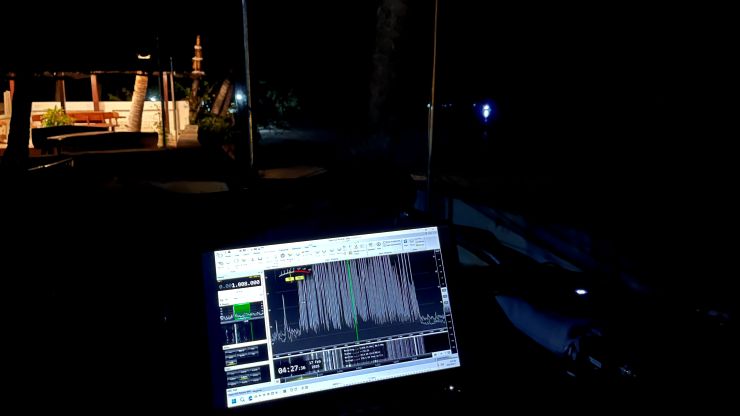The image size is (740, 416).
Task: Open the Search icon on the taskbar
Action: (x=242, y=401)
